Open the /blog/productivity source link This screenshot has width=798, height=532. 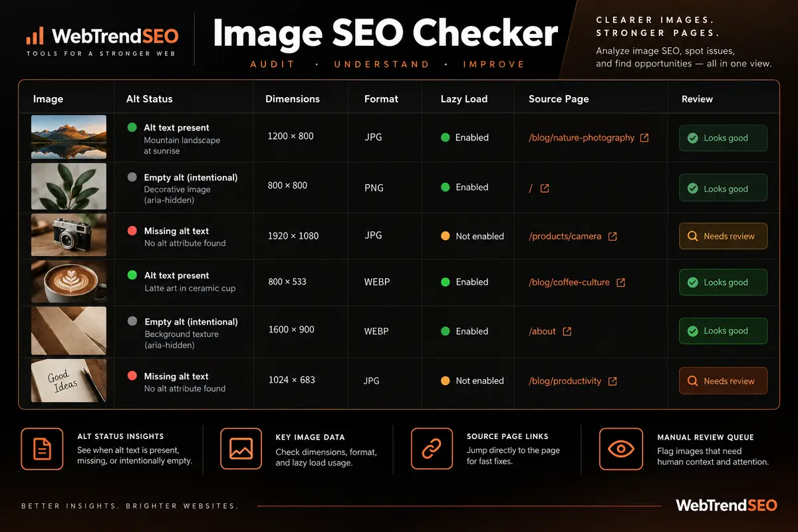565,381
